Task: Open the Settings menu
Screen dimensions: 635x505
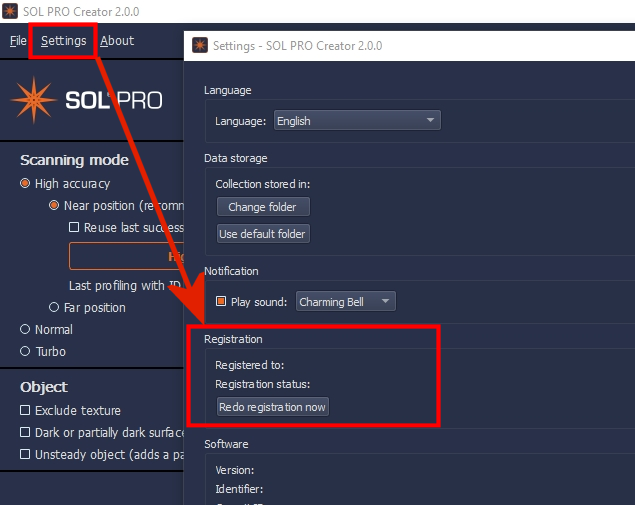Action: pos(64,40)
